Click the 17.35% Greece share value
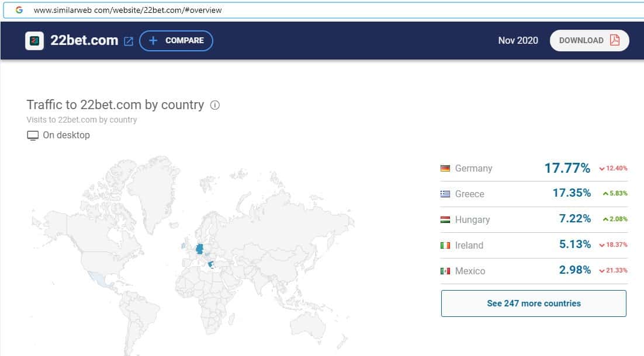 point(572,193)
